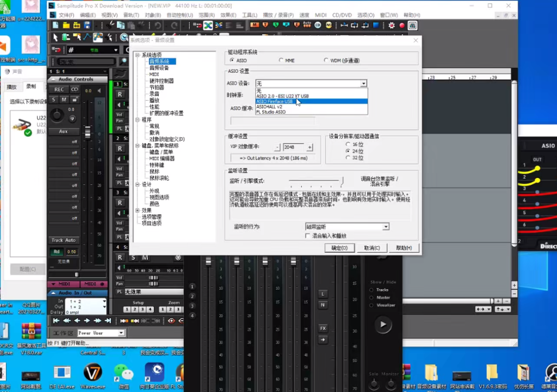557x392 pixels.
Task: Toggle the green crossfade X icon
Action: pos(208,25)
